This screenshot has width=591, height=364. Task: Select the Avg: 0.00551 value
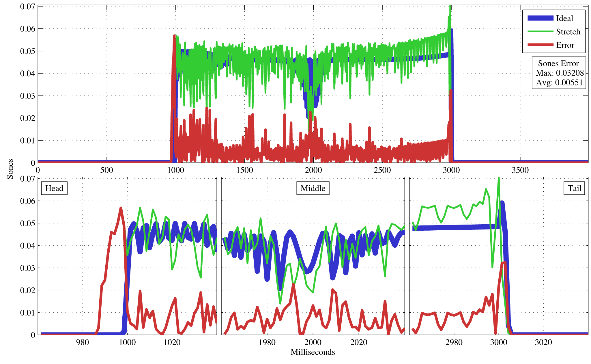click(x=560, y=83)
